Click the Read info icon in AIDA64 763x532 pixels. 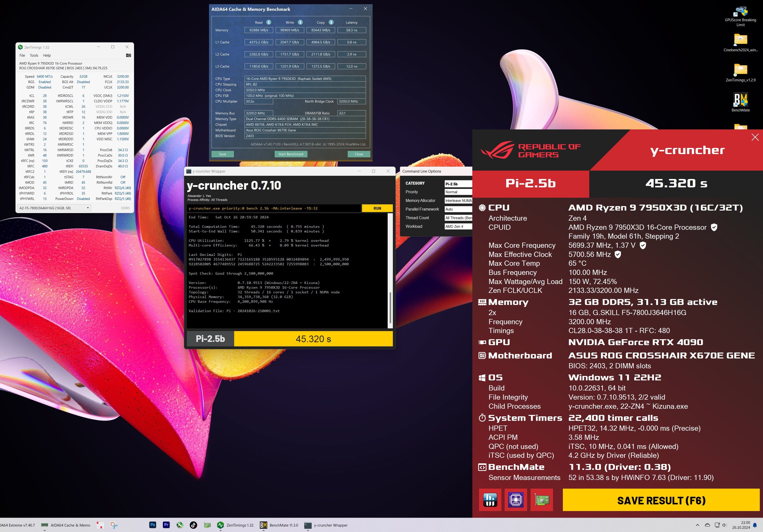[x=268, y=22]
